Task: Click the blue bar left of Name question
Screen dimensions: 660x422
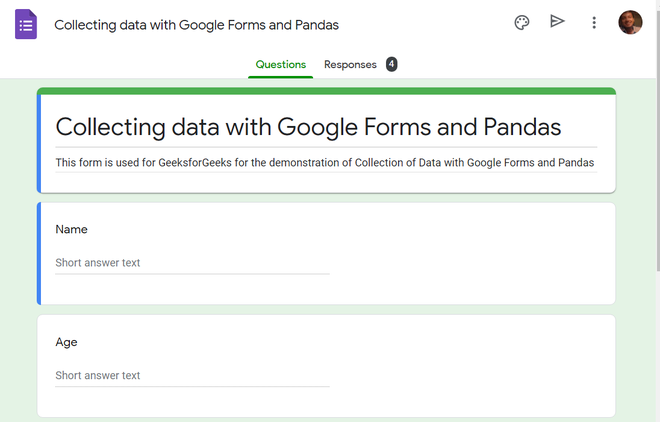Action: pyautogui.click(x=40, y=253)
